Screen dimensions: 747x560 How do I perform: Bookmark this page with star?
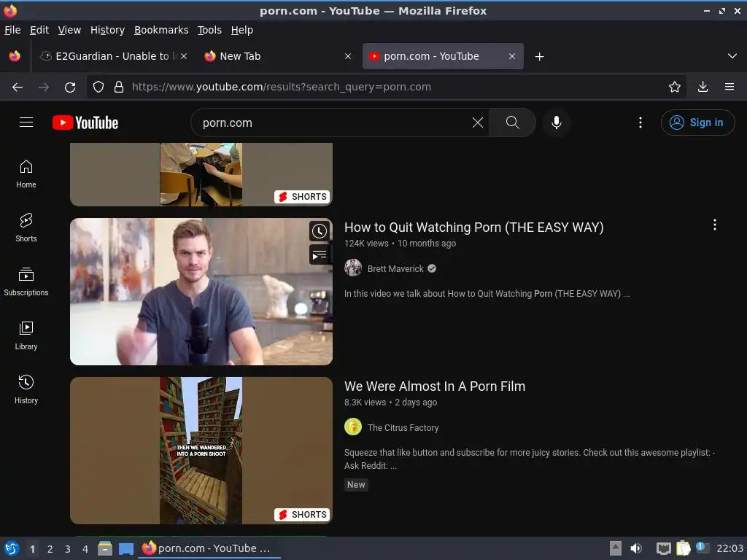[x=674, y=87]
